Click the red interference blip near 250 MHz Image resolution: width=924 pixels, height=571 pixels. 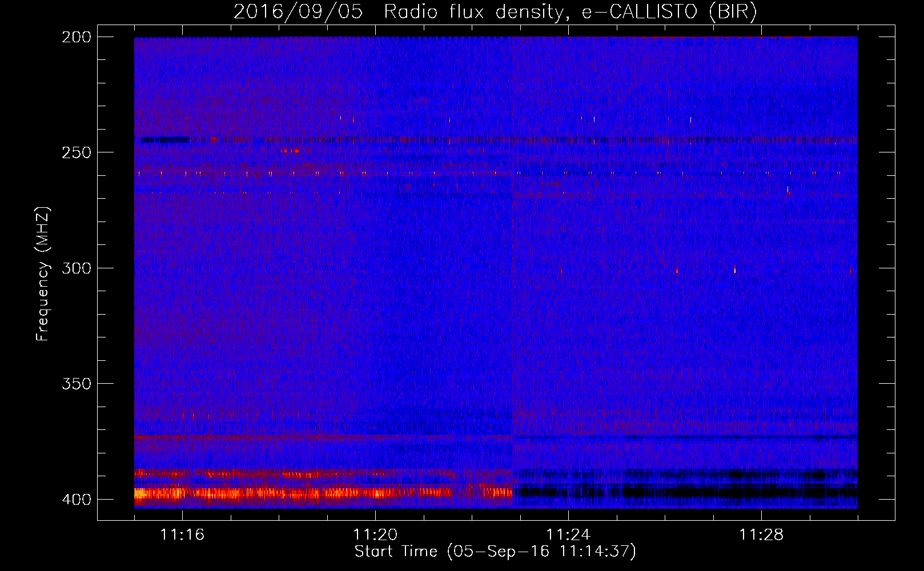tap(290, 151)
